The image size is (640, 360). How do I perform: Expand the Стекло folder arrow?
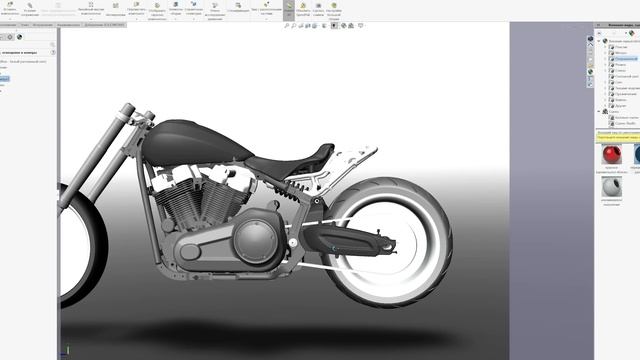pyautogui.click(x=605, y=71)
